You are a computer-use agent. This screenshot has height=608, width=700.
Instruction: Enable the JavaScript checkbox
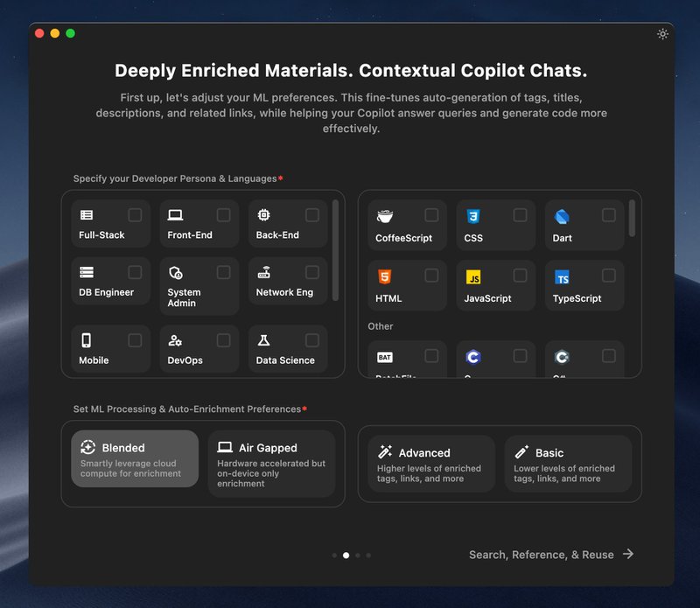tap(520, 275)
